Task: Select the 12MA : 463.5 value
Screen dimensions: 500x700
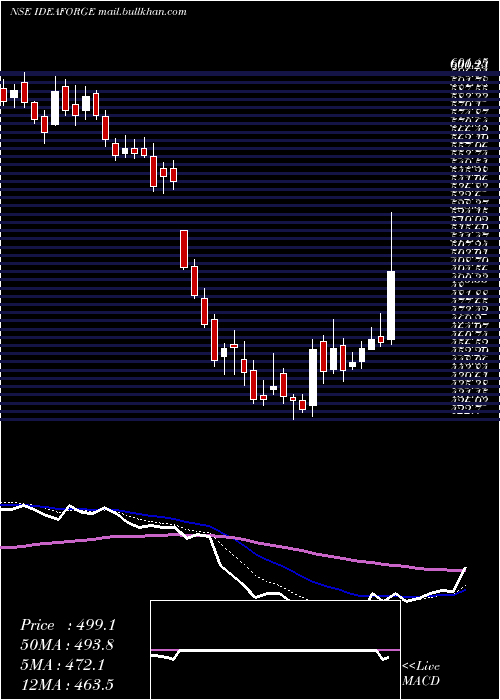Action: [x=67, y=684]
